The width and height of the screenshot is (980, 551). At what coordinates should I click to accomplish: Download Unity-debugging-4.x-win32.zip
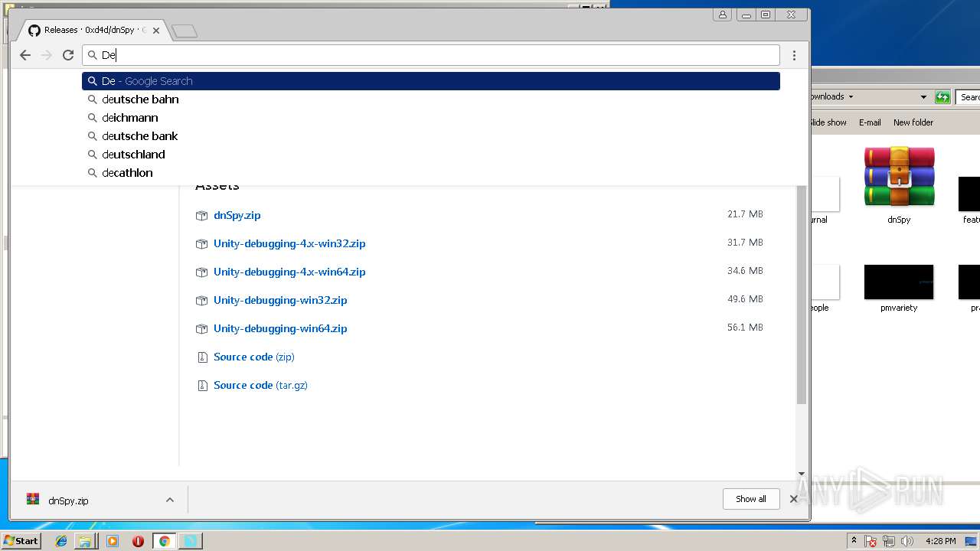coord(289,243)
